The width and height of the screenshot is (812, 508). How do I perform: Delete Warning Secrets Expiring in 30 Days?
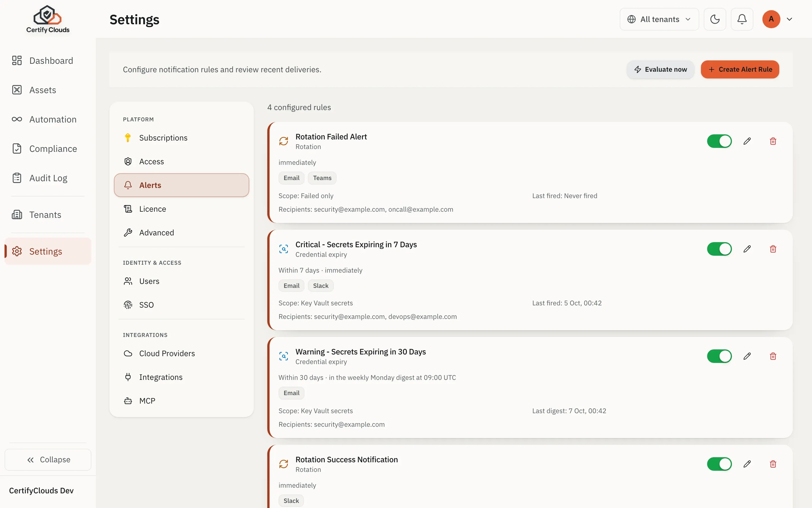click(x=773, y=356)
